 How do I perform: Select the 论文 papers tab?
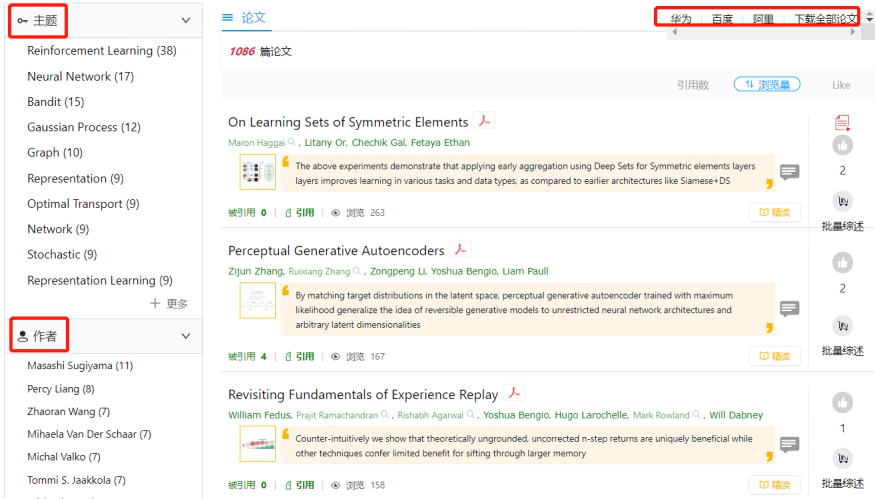click(x=244, y=17)
